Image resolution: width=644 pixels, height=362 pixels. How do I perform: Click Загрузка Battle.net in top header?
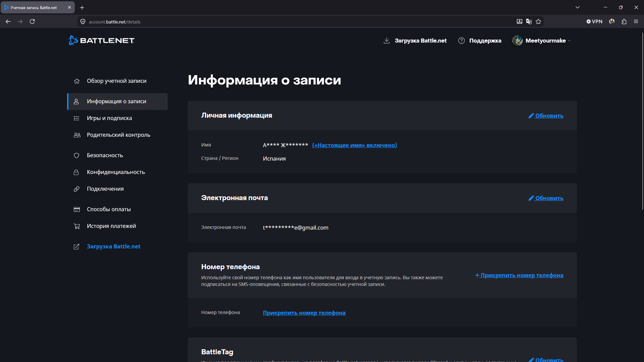(421, 41)
